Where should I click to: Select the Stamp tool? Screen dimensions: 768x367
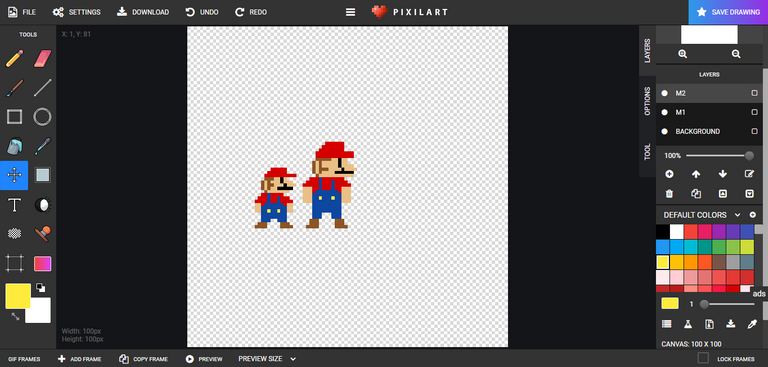(43, 234)
